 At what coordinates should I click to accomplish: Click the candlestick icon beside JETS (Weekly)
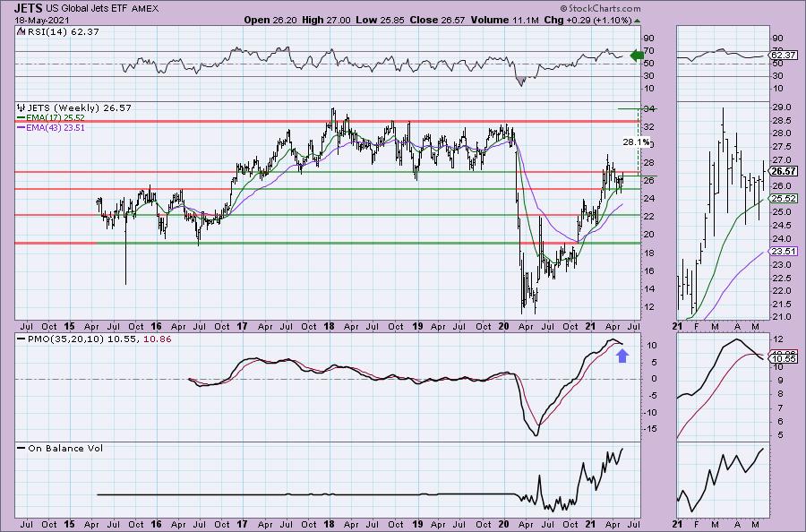tap(21, 108)
